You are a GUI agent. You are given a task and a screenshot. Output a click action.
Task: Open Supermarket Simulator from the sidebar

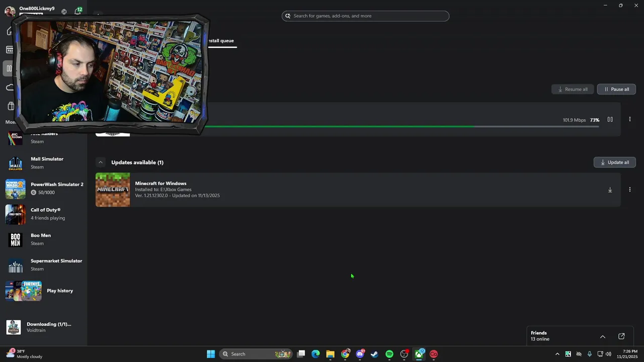pos(44,265)
